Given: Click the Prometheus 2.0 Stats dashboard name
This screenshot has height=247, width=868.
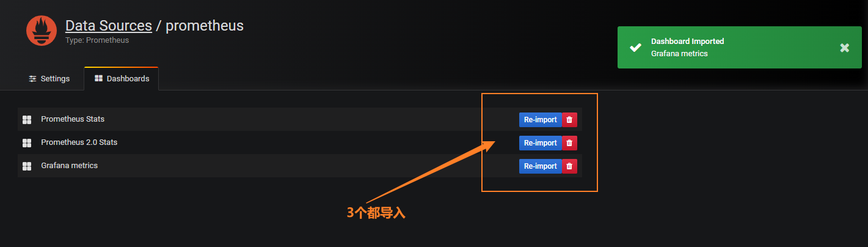Looking at the screenshot, I should click(79, 142).
